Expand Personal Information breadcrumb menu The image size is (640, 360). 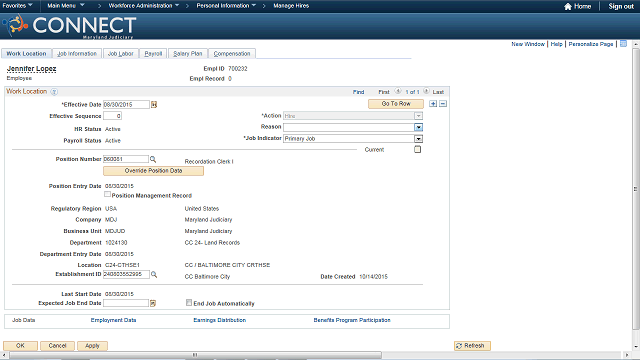pyautogui.click(x=226, y=6)
